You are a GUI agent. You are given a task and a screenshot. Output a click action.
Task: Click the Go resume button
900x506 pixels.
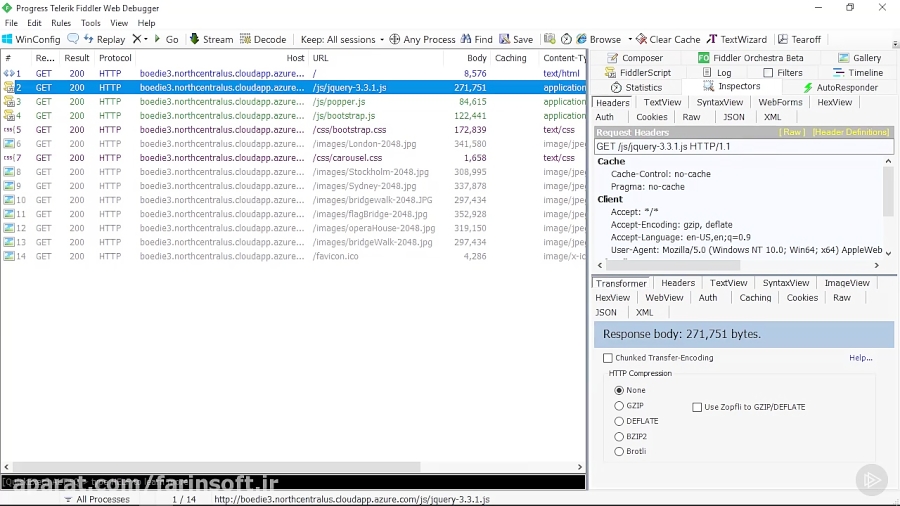166,40
